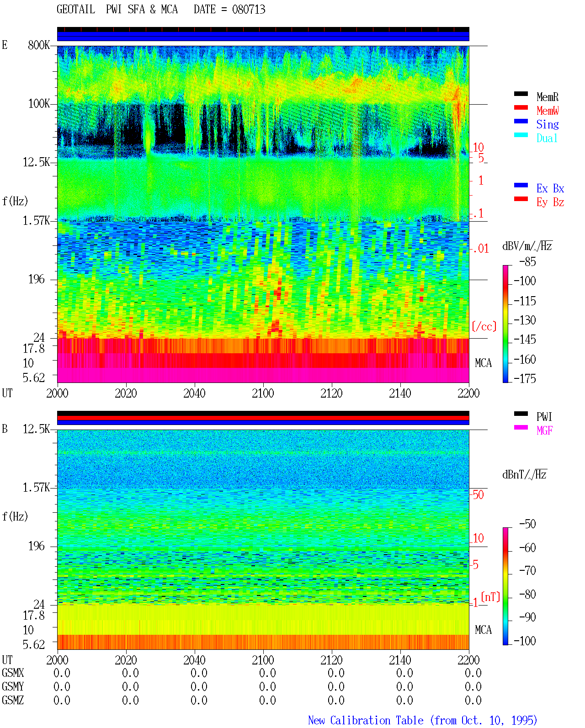The image size is (585, 728).
Task: Click the MCA label of the magnetic panel
Action: (x=483, y=630)
